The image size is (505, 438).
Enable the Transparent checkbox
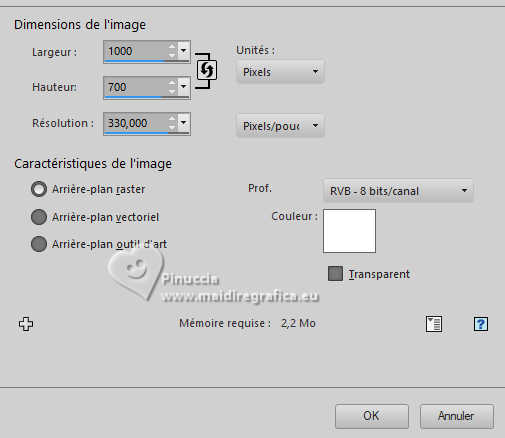pos(335,273)
